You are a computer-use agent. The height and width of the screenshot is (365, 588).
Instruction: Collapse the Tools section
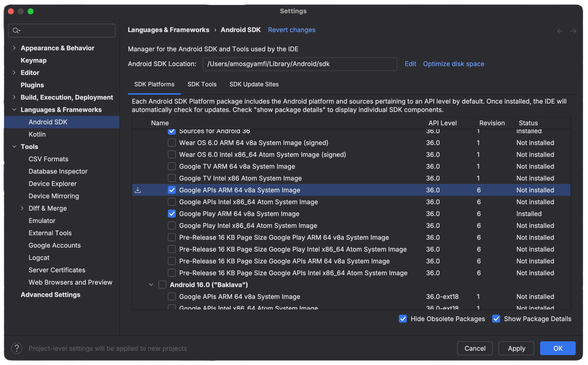[14, 146]
